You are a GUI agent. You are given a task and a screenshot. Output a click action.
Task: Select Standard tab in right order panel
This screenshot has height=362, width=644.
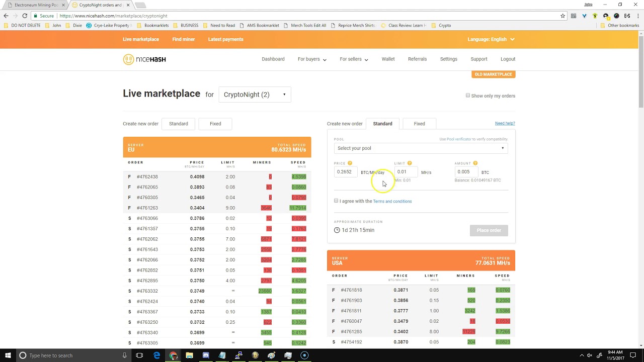click(382, 124)
